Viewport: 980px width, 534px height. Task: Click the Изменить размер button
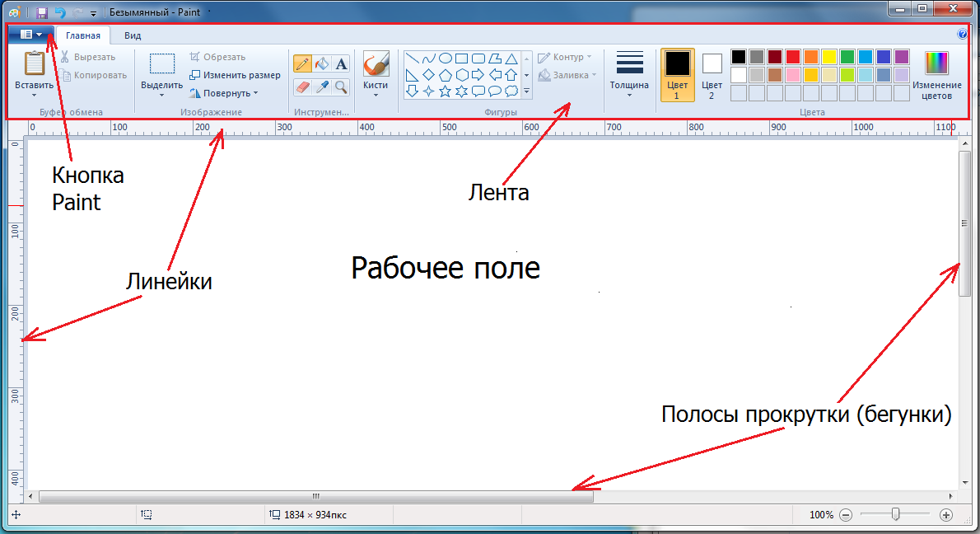(235, 75)
